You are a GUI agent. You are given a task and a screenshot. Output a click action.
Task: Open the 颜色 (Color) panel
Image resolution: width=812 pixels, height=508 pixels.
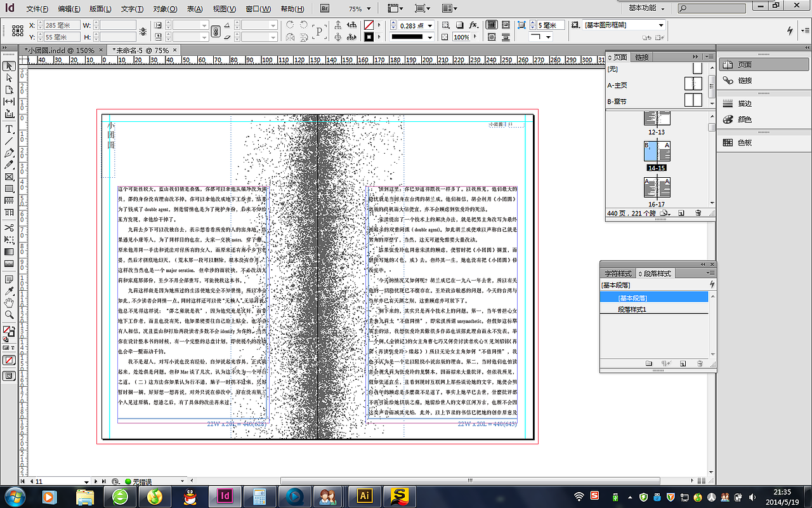(745, 119)
